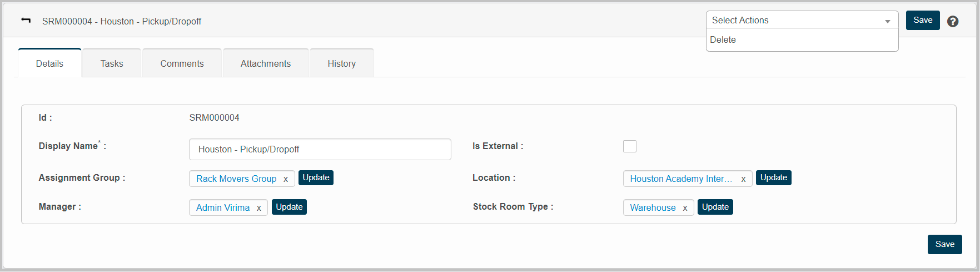Expand the Select Actions dropdown
The height and width of the screenshot is (272, 980).
802,21
